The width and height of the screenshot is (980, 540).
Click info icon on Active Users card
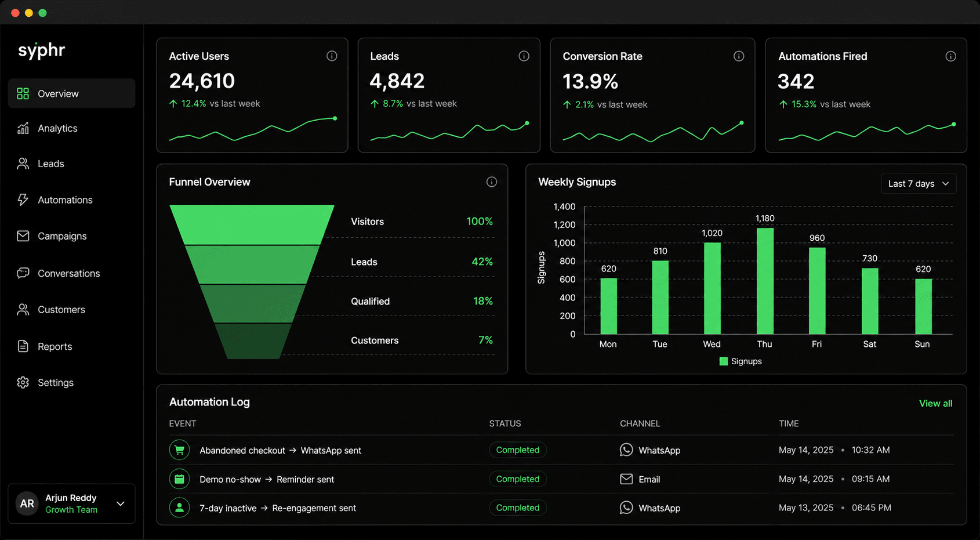click(332, 56)
